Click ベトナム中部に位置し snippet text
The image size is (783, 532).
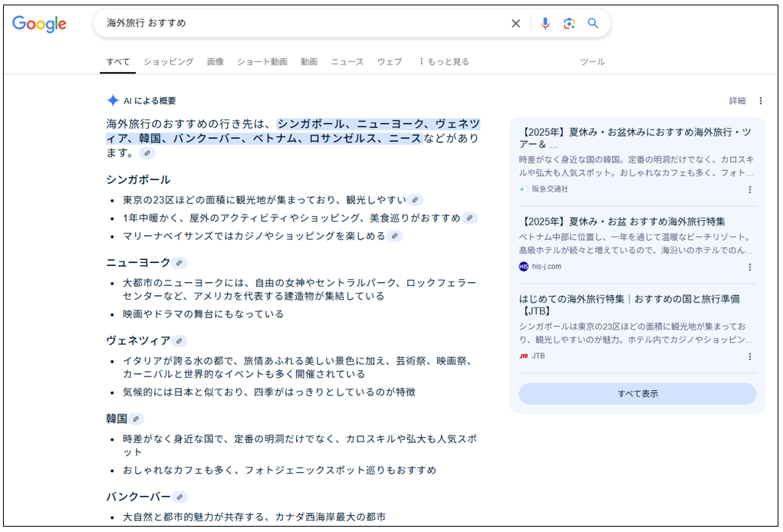[x=637, y=244]
